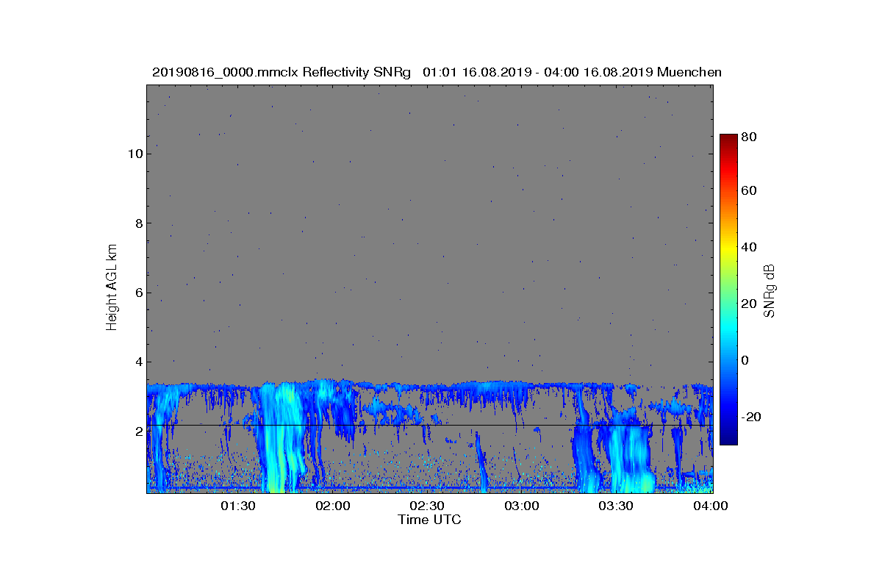Viewport: 882px width, 588px height.
Task: Click the height tick label 10
Action: tap(135, 154)
